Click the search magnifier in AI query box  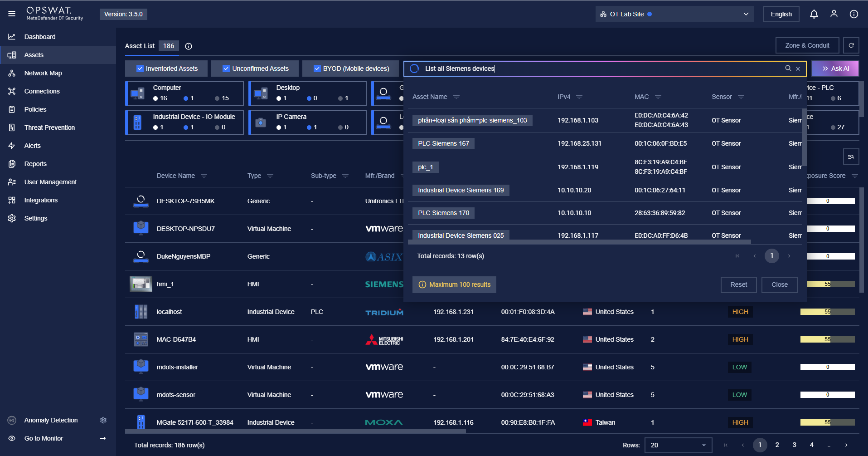coord(788,68)
